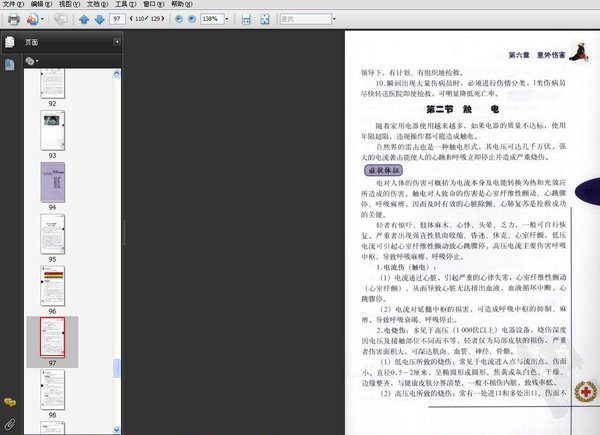Open the attachments paperclip panel
Screen dimensions: 600x435
pos(10,424)
